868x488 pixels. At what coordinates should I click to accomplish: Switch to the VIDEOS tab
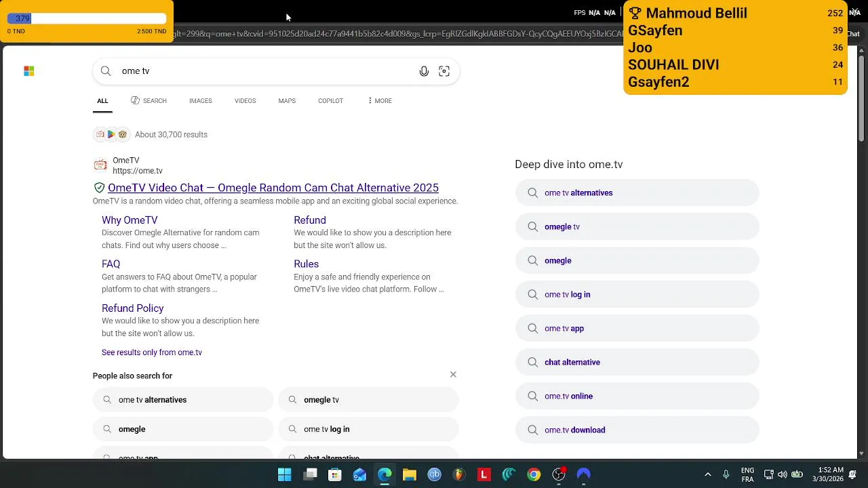coord(245,101)
